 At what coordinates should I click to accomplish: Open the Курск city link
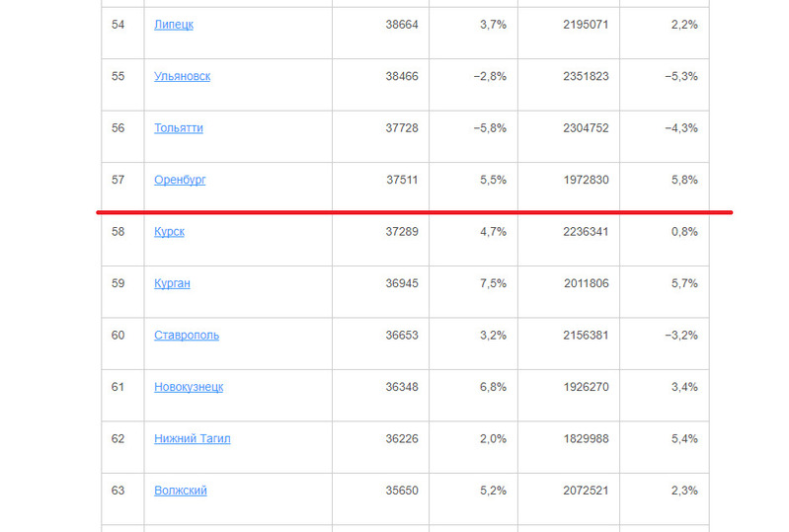(x=169, y=232)
